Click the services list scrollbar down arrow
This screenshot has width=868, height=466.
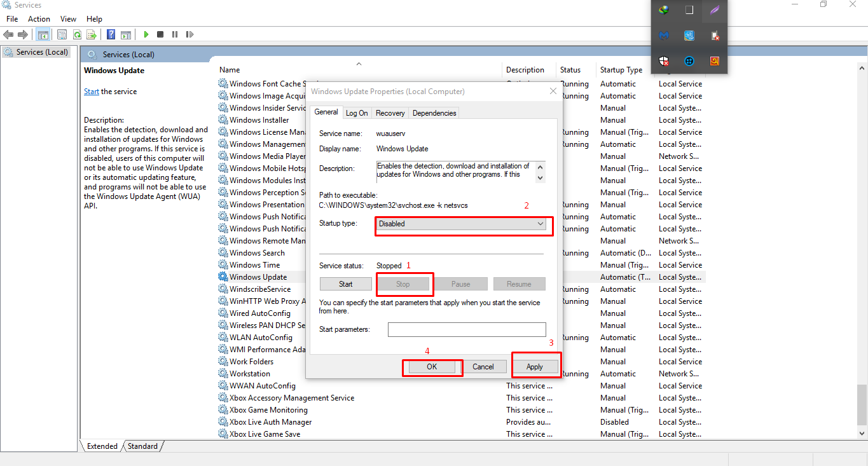(863, 434)
